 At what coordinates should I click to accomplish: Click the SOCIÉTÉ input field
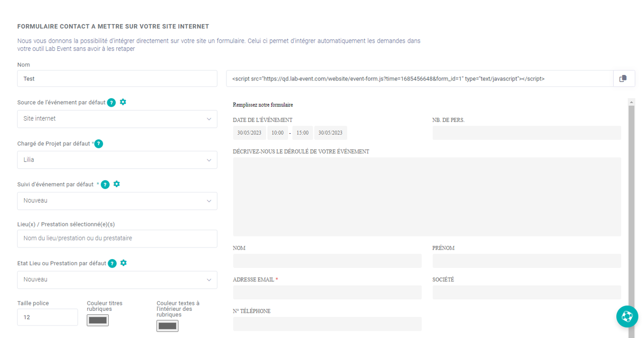pos(527,292)
